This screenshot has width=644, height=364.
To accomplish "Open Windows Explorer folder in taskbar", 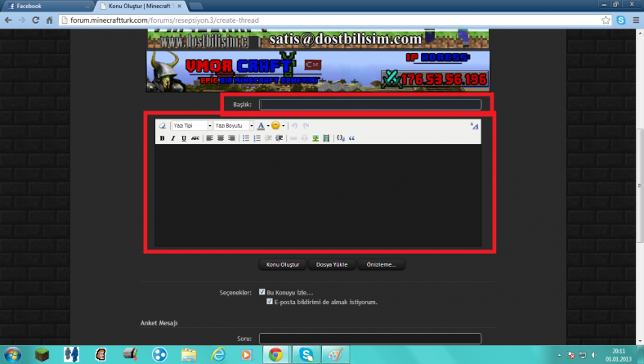I will click(189, 354).
